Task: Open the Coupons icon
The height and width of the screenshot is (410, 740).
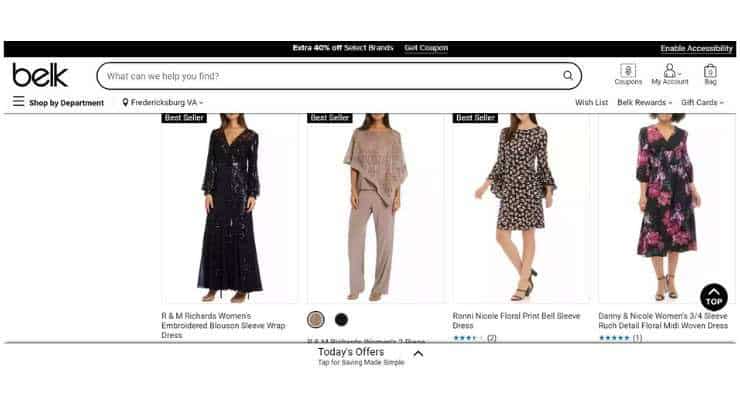Action: tap(628, 75)
